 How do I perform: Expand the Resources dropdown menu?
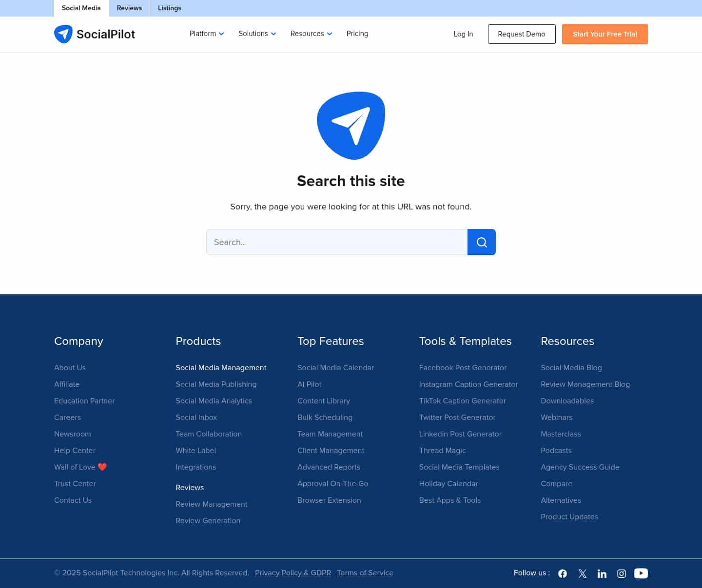311,34
